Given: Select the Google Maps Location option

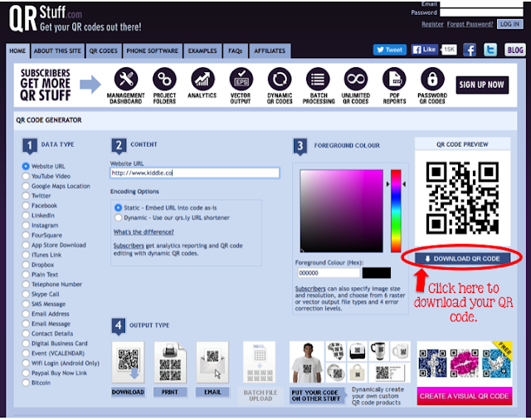Looking at the screenshot, I should point(26,186).
